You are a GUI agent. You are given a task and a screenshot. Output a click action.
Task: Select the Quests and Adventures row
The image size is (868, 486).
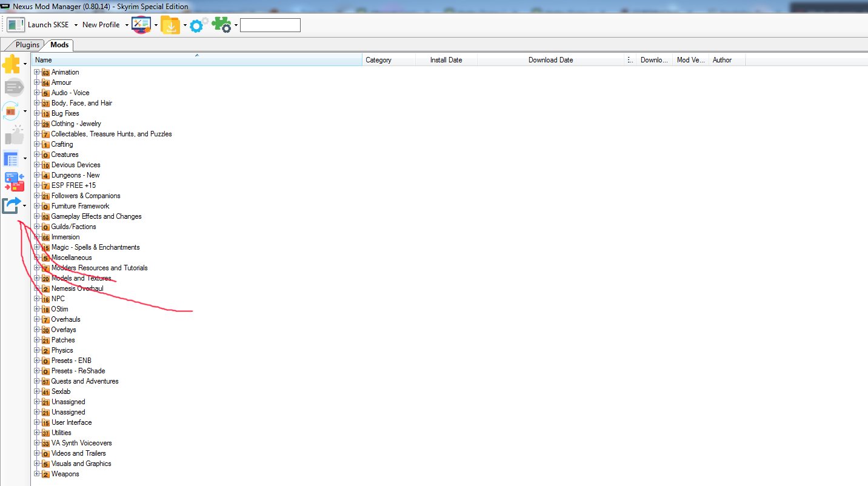[x=85, y=381]
